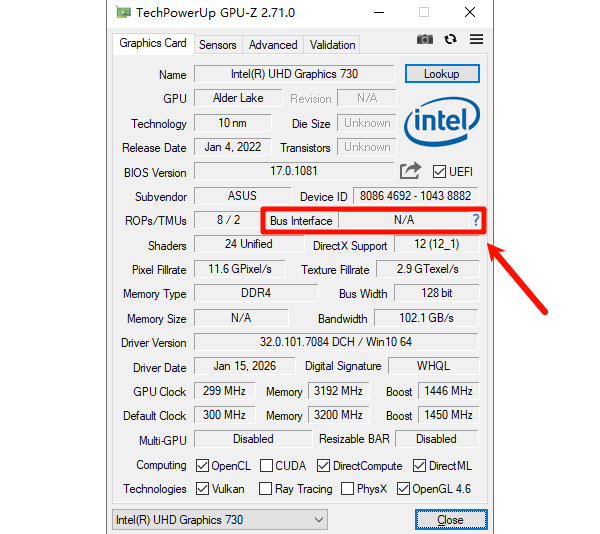The image size is (600, 534).
Task: Click the Default Clock value 300 MHz
Action: coord(225,415)
